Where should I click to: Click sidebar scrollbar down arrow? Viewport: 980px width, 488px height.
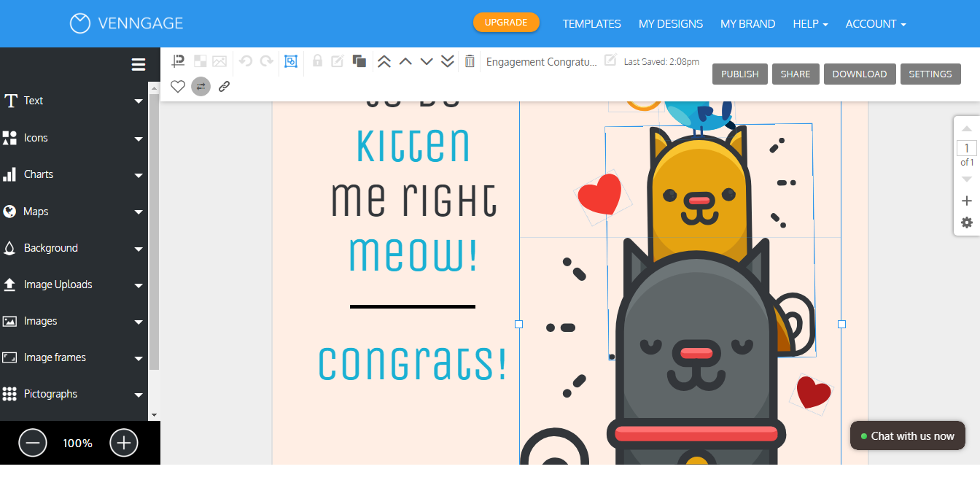[154, 415]
